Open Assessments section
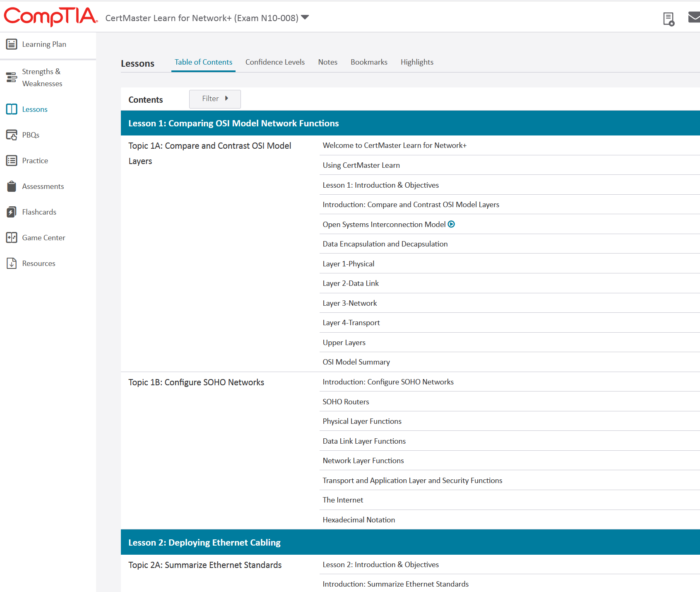Viewport: 700px width, 592px height. point(43,186)
